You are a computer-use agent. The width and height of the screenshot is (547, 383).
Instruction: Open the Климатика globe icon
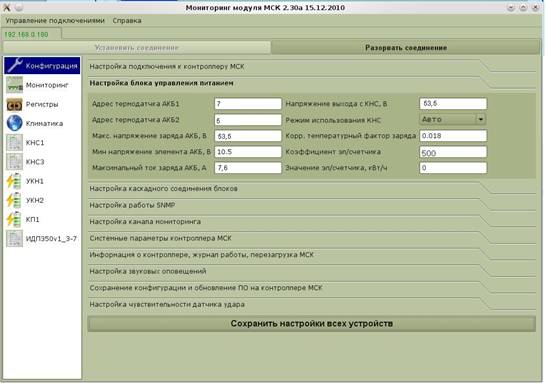point(15,123)
